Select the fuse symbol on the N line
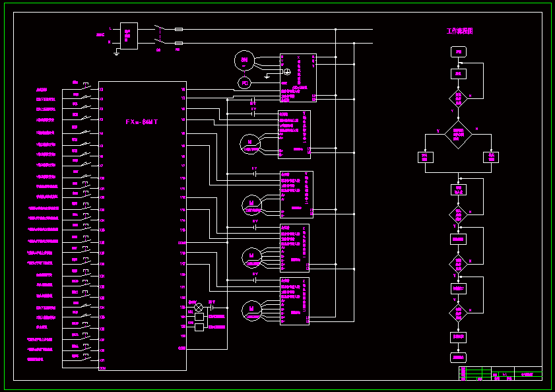Viewport: 555px width, 392px height. pyautogui.click(x=179, y=43)
